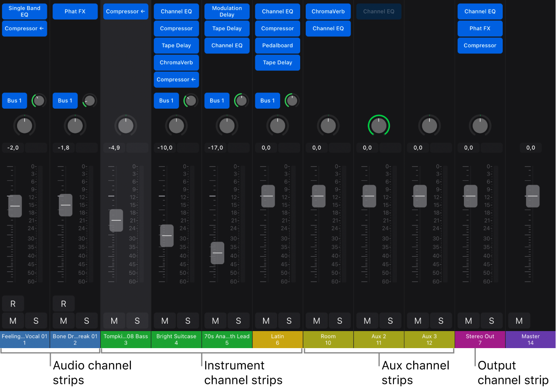
Task: Solo the Room aux channel
Action: point(339,321)
